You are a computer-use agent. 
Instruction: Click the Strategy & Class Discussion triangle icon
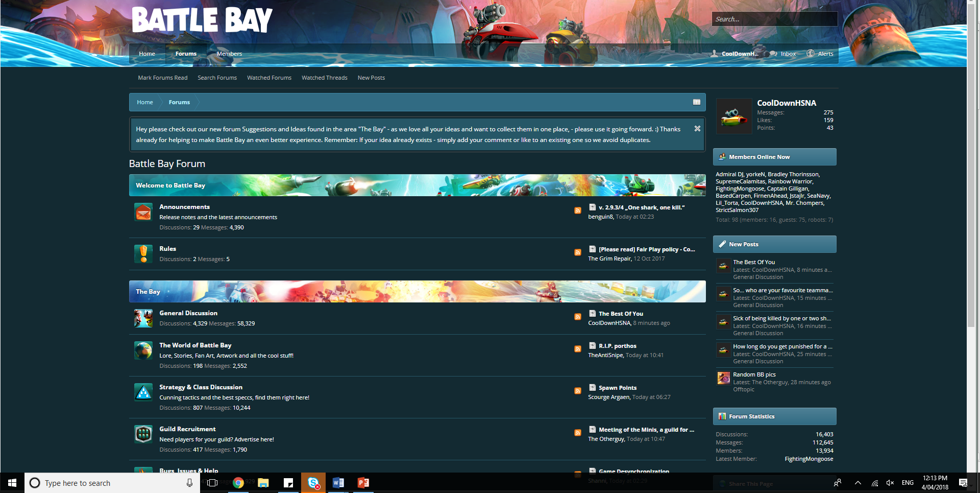(143, 392)
